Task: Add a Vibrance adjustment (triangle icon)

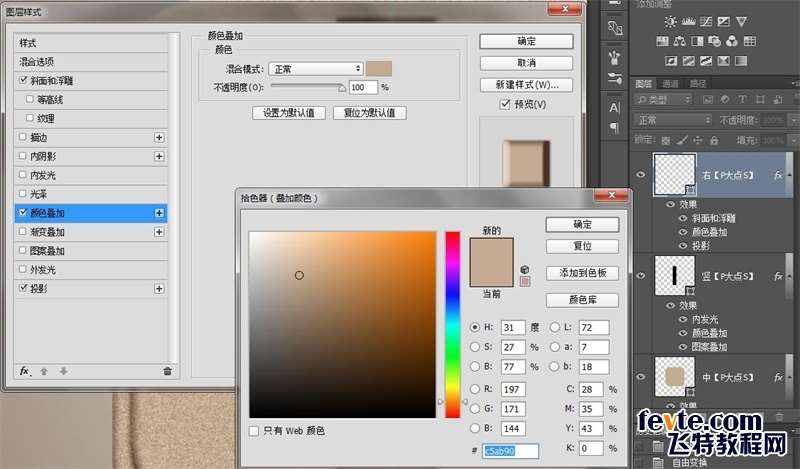Action: 741,21
